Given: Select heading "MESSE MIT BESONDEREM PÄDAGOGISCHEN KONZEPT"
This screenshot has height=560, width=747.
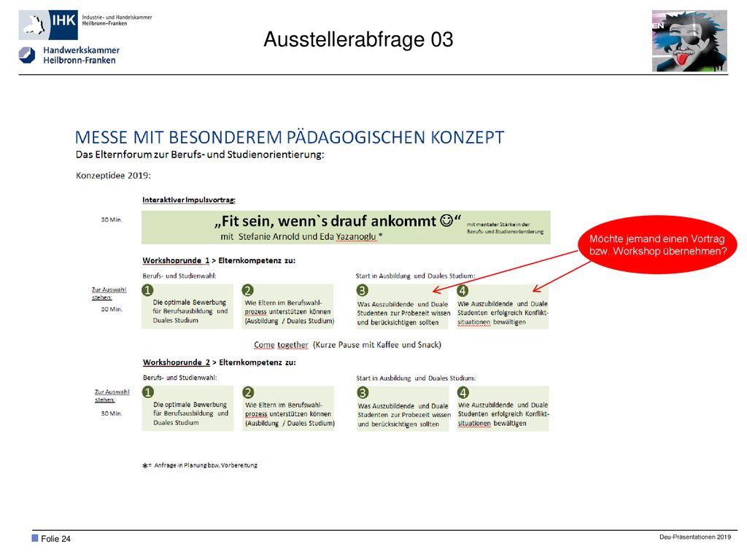Looking at the screenshot, I should (290, 137).
